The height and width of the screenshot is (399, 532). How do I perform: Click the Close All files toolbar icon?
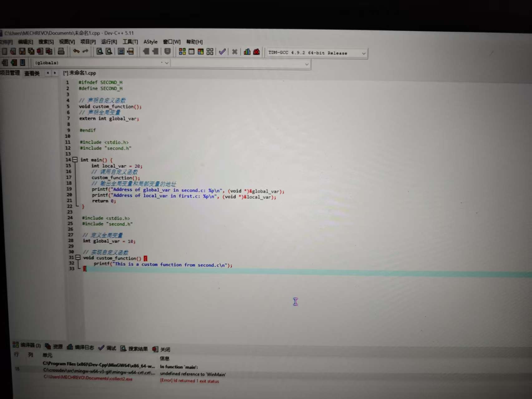pyautogui.click(x=49, y=51)
